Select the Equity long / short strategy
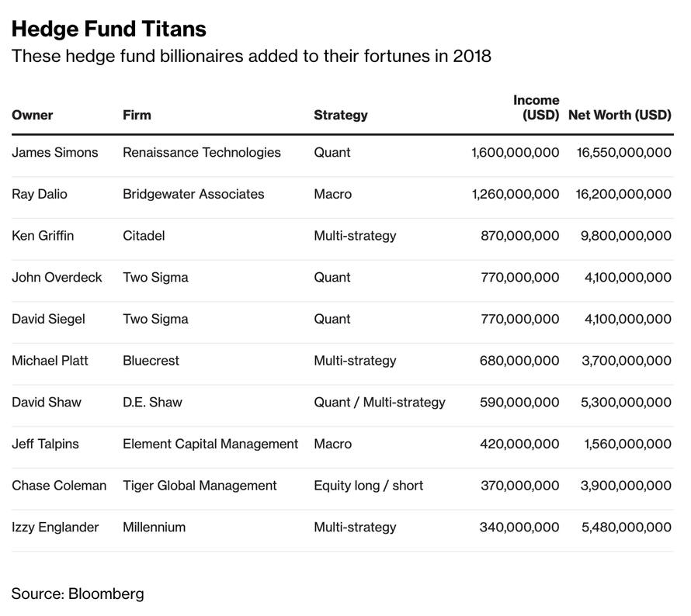 (x=369, y=486)
